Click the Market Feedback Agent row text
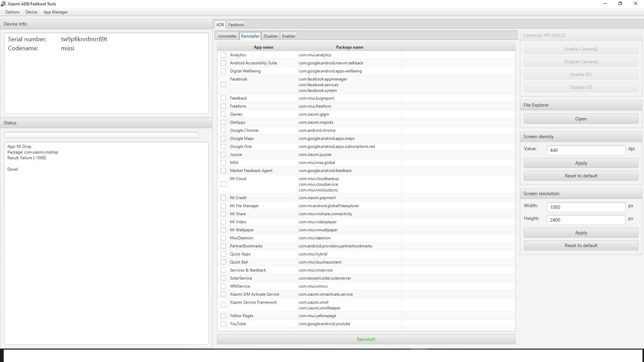Screen dimensions: 644x362 coord(251,171)
